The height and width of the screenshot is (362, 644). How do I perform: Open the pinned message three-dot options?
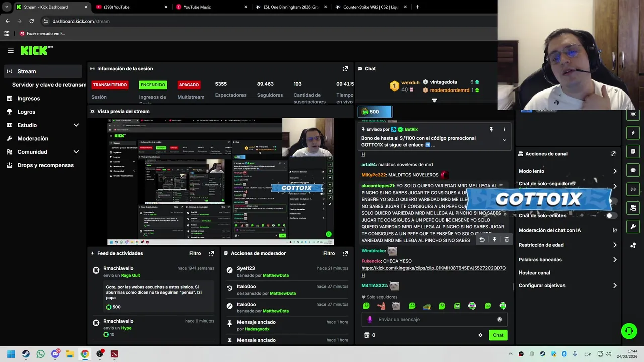coord(504,129)
